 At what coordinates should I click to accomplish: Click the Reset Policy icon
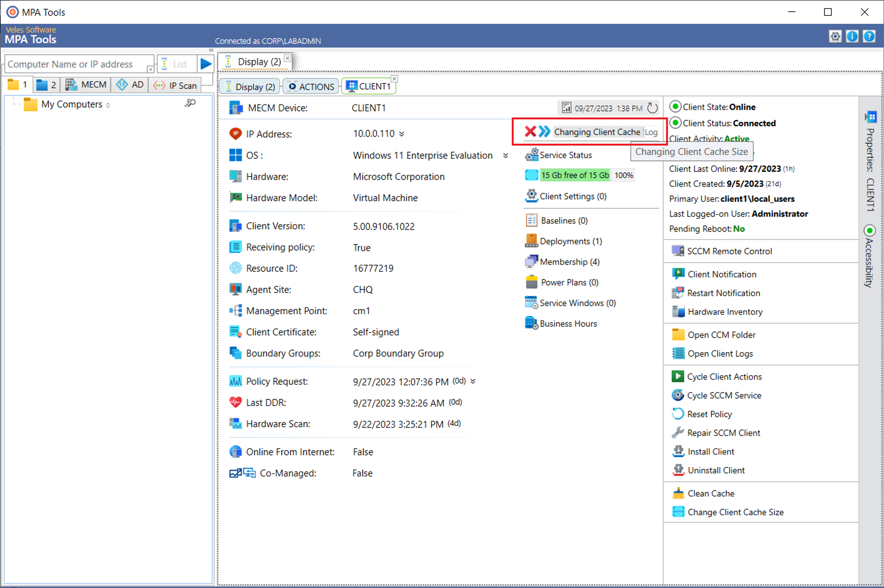coord(678,414)
